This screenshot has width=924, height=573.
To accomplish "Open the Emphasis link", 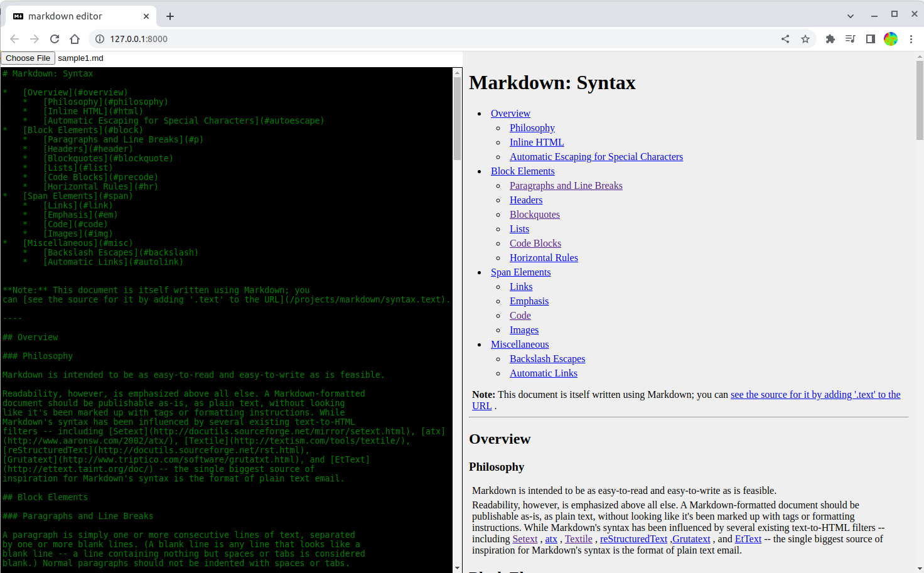I will [529, 301].
